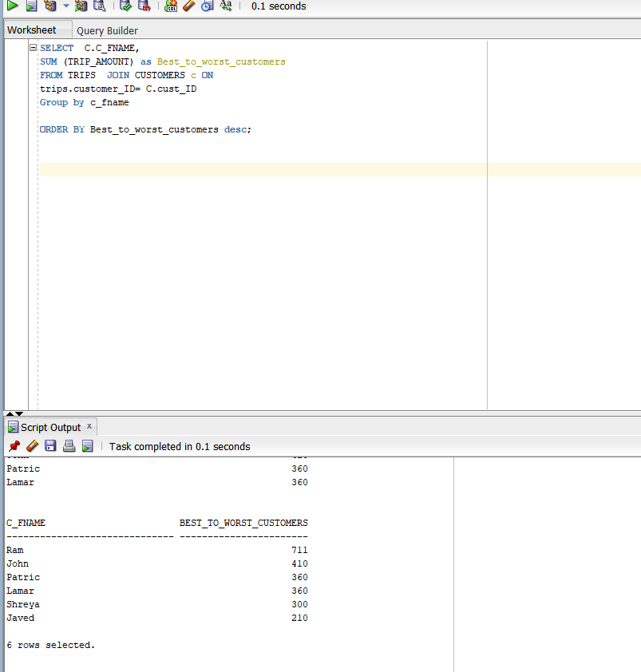Close the Script Output tab
This screenshot has height=672, width=641.
[89, 426]
